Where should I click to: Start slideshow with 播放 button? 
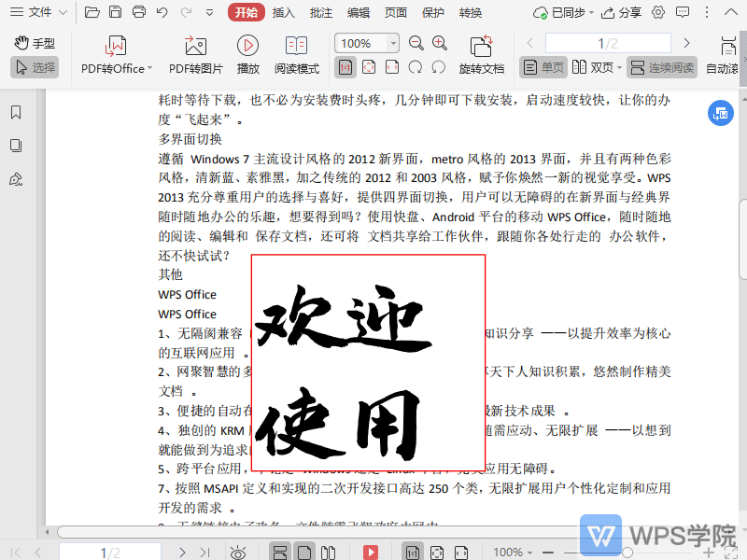247,52
